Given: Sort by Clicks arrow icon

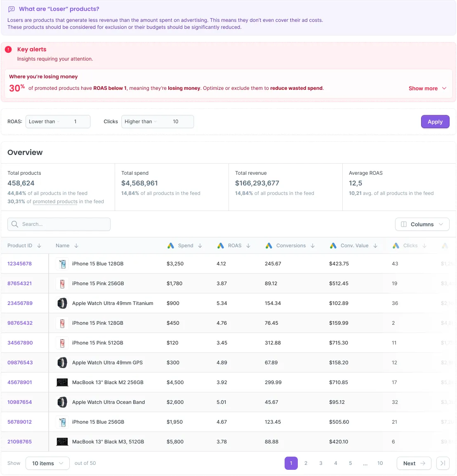Looking at the screenshot, I should (x=424, y=246).
